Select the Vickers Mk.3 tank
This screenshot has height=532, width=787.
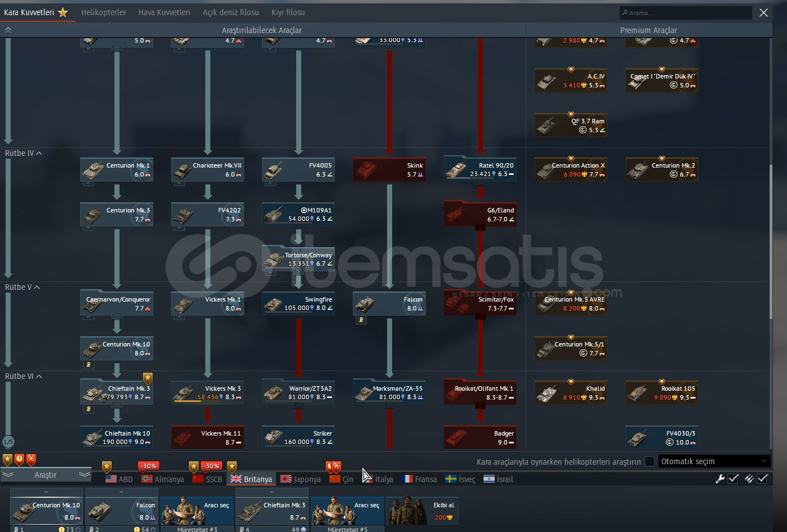[x=208, y=392]
